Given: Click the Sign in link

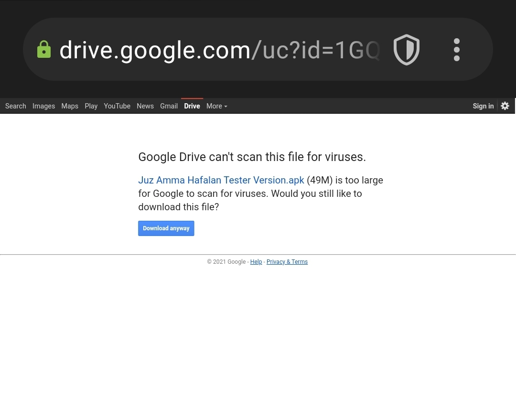Looking at the screenshot, I should (x=483, y=106).
